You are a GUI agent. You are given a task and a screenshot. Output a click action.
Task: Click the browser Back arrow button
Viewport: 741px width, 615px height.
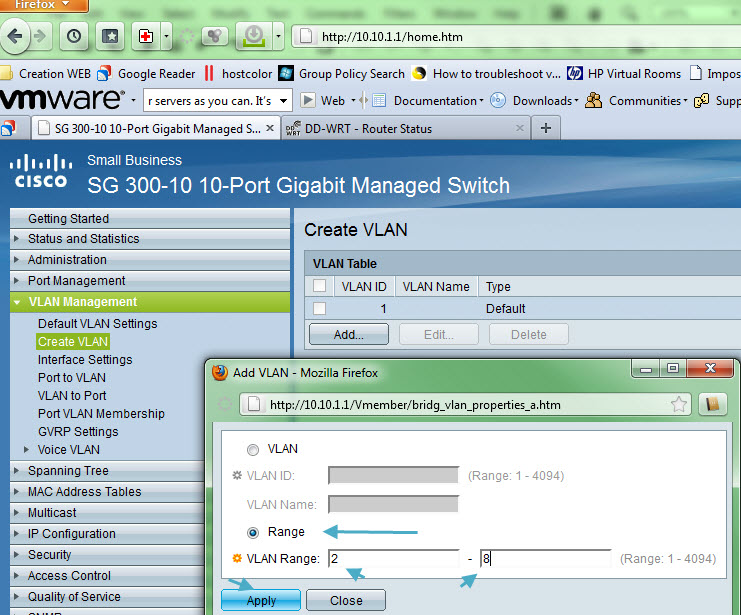tap(15, 36)
